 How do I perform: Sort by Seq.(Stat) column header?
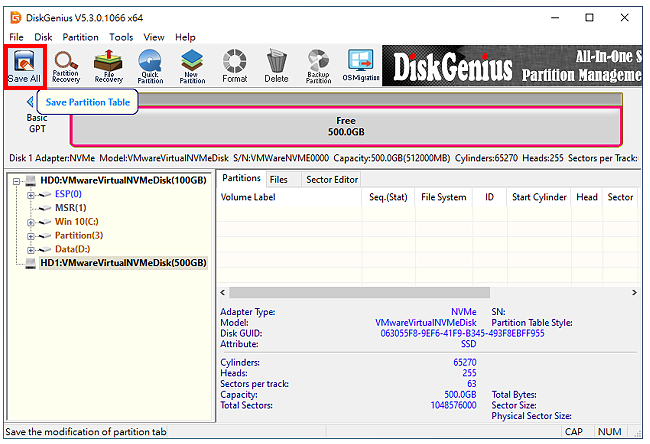388,197
